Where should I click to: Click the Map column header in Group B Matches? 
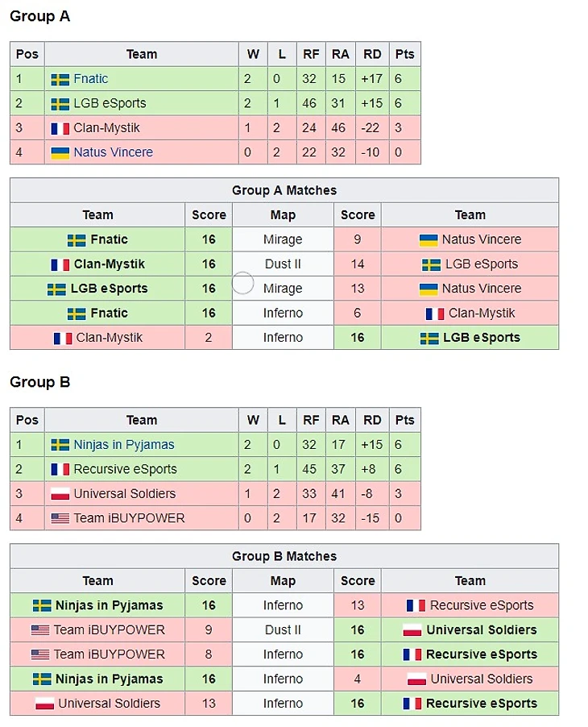click(x=283, y=581)
